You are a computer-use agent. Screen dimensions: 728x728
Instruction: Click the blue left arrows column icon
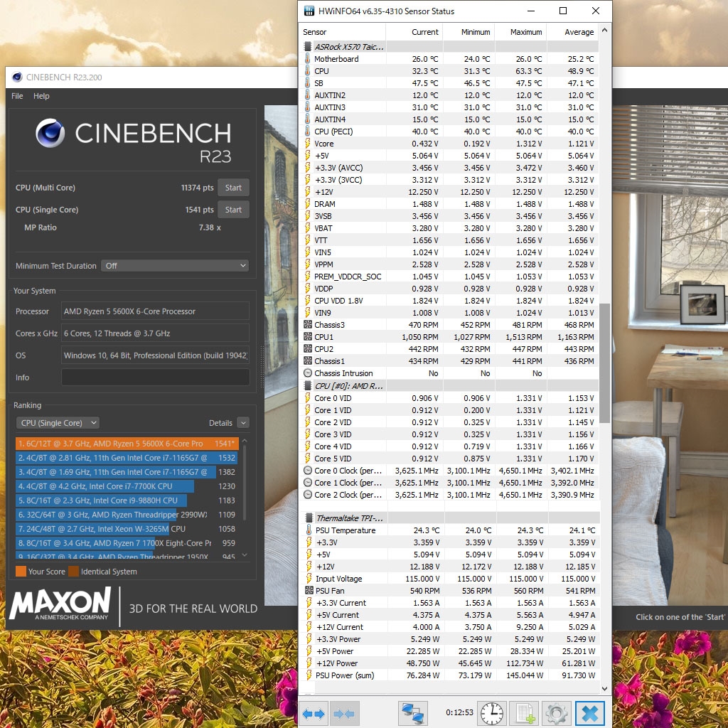coord(313,713)
